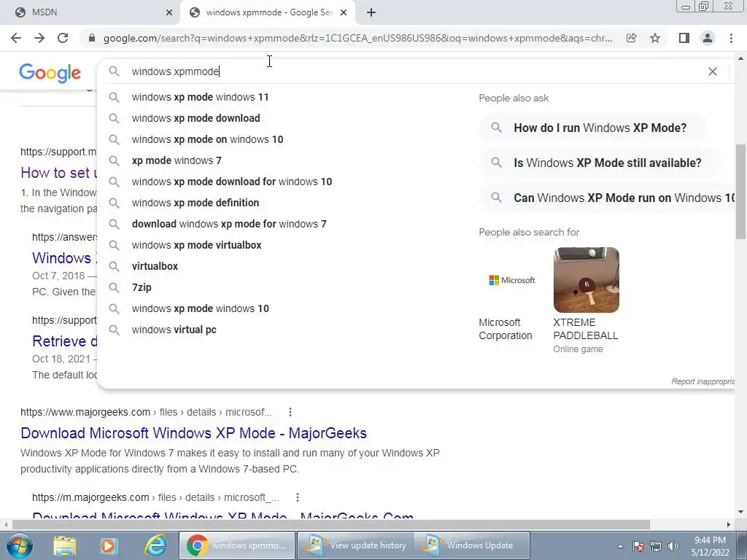Launch Windows Media Player from taskbar
The image size is (747, 560).
[109, 545]
